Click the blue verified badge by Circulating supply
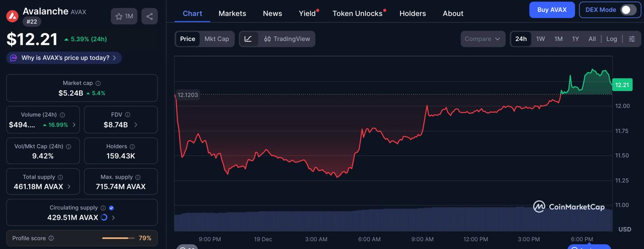The height and width of the screenshot is (249, 644). pos(112,208)
